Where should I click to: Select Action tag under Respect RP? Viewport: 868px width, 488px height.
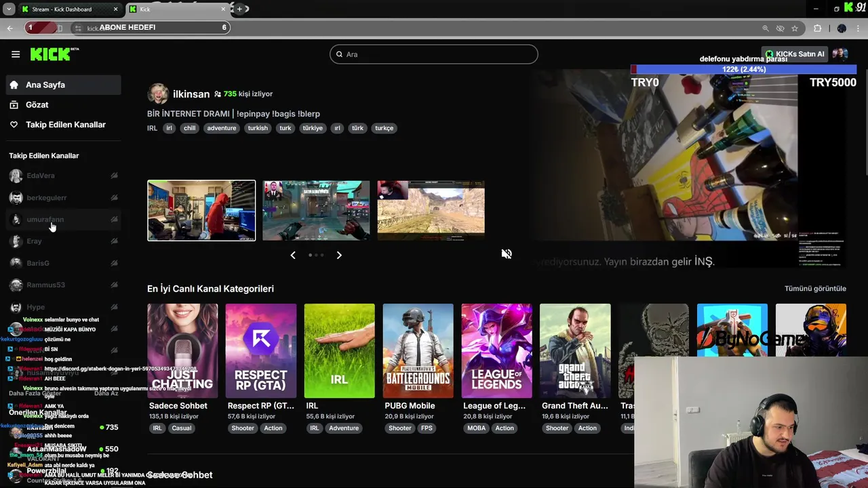[x=273, y=428]
